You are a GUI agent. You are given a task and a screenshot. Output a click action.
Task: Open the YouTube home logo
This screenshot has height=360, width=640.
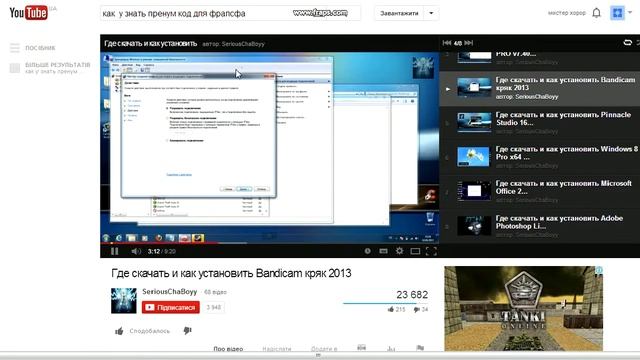coord(29,13)
